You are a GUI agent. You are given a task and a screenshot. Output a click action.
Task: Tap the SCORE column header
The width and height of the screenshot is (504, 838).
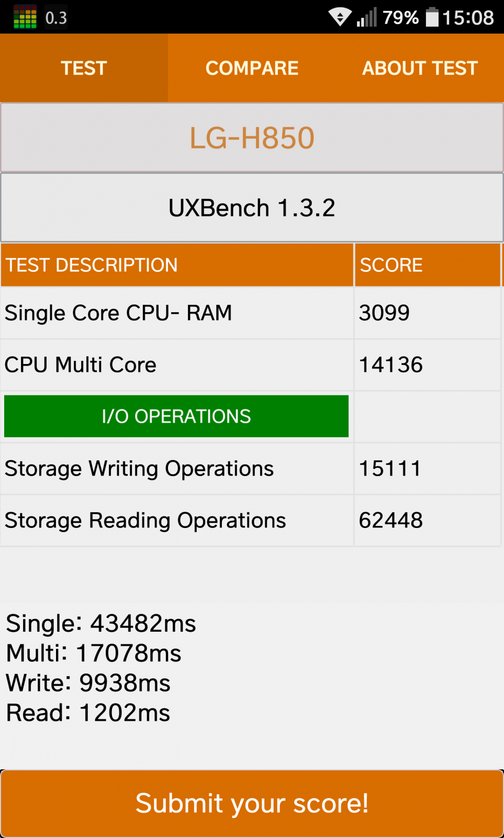coord(428,265)
